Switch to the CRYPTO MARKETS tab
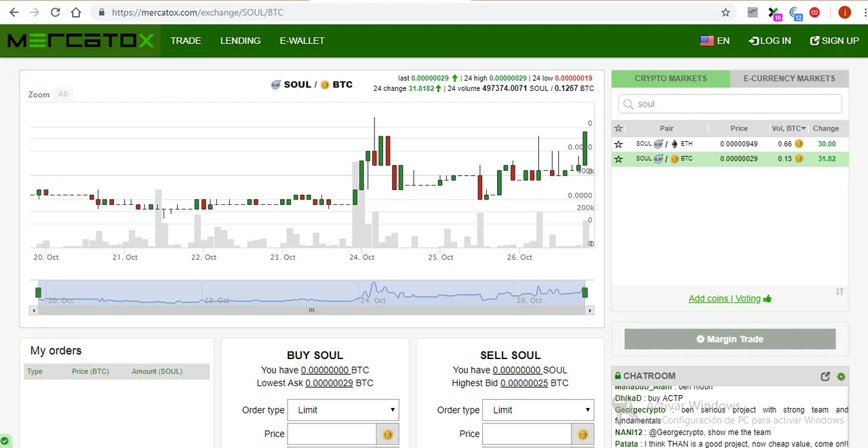 tap(671, 79)
